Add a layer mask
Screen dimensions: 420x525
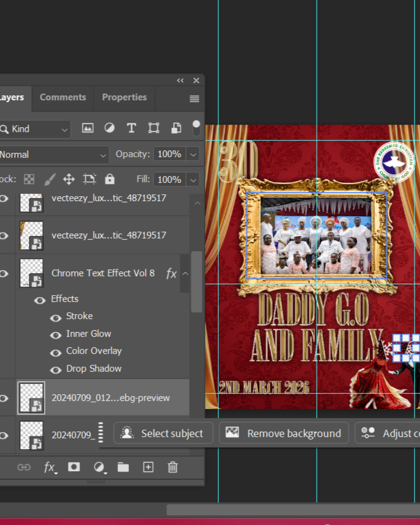[74, 467]
